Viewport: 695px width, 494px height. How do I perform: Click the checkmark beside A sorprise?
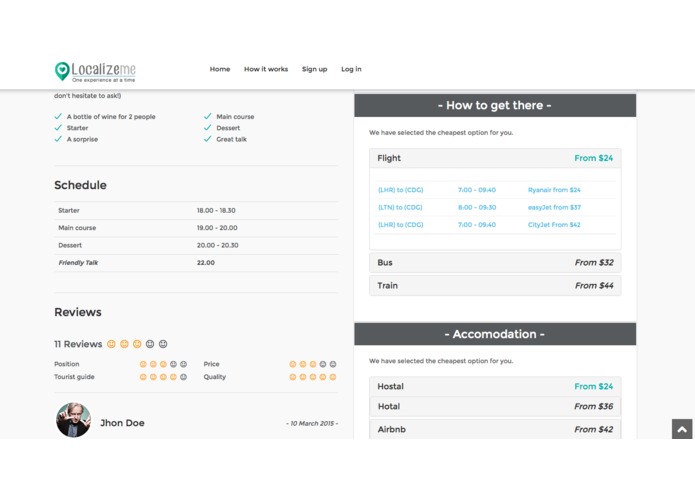click(58, 139)
